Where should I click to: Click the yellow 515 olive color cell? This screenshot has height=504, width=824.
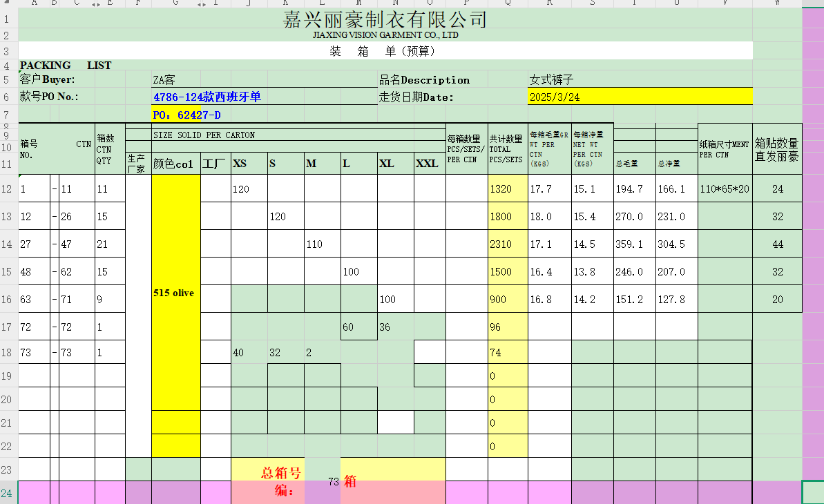[x=175, y=293]
